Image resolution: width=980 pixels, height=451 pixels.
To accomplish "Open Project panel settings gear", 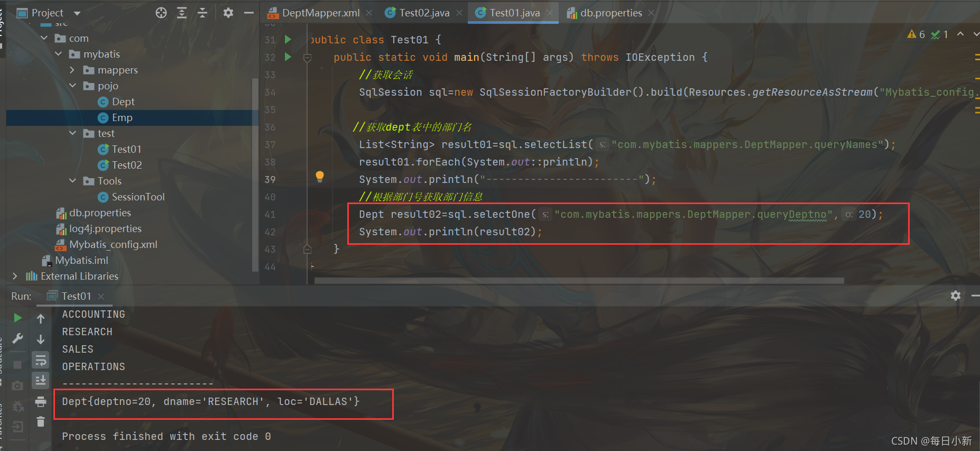I will (228, 13).
